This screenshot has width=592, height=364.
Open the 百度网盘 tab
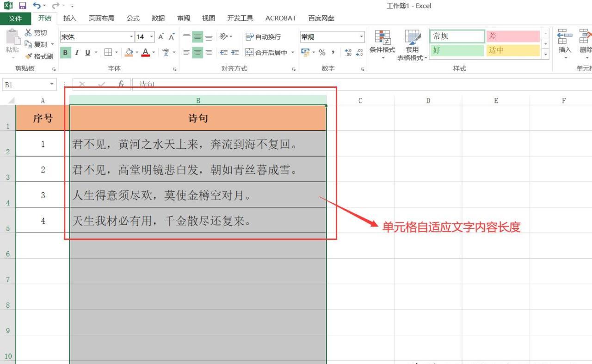coord(321,18)
